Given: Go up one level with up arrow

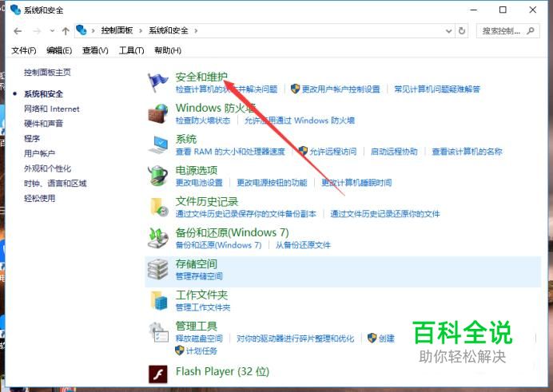Looking at the screenshot, I should 66,31.
